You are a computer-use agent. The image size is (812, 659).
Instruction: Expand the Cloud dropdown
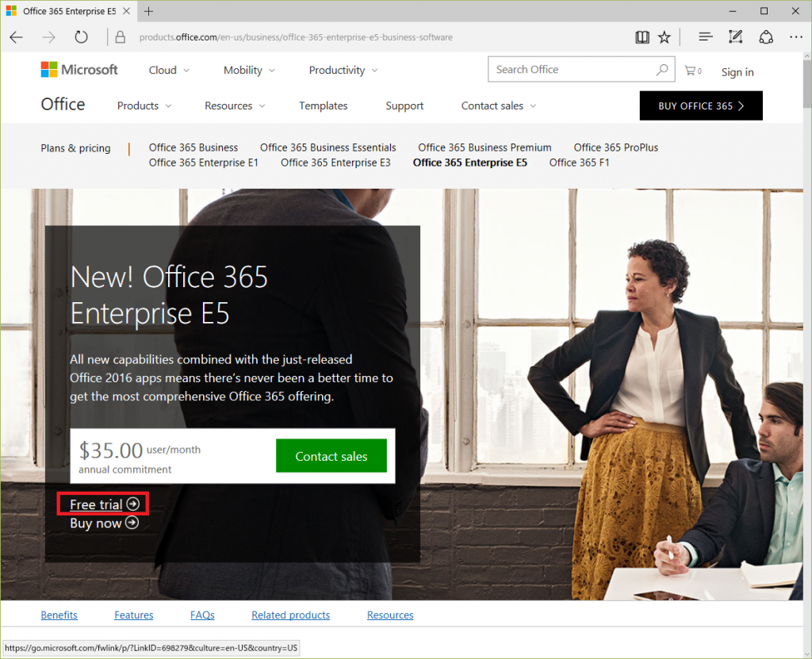[x=169, y=70]
